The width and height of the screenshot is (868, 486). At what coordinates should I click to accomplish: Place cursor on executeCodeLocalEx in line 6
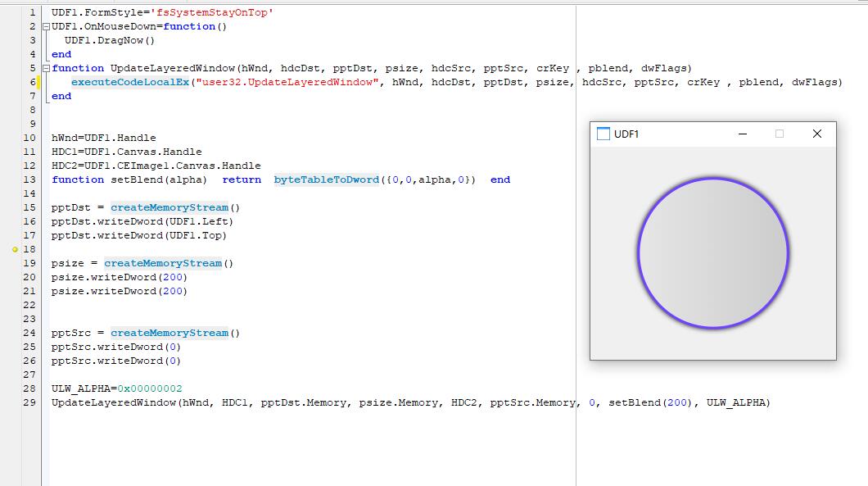tap(129, 82)
